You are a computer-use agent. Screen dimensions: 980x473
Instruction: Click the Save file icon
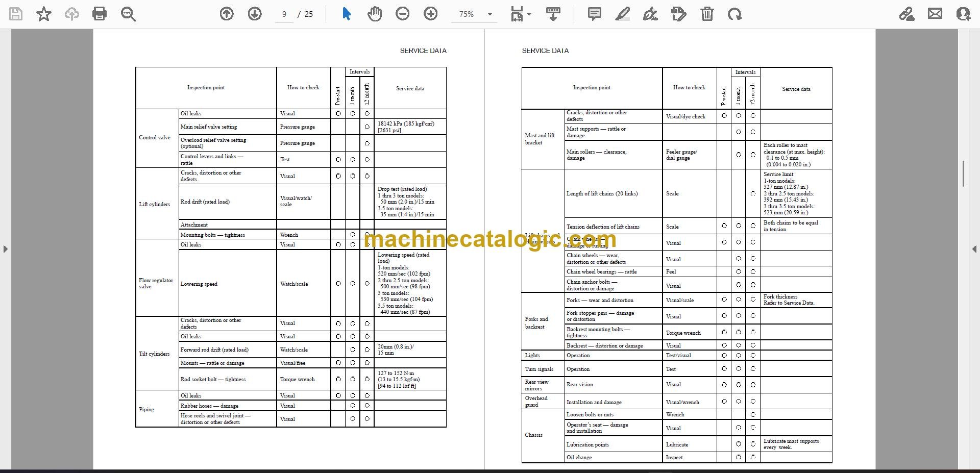[16, 14]
